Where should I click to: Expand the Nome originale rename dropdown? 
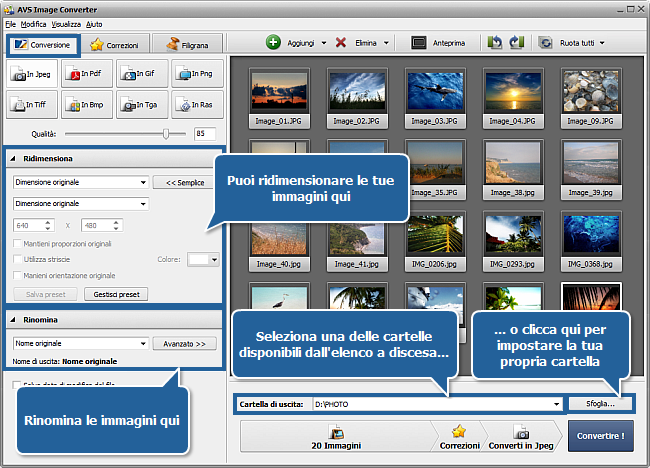pyautogui.click(x=141, y=343)
